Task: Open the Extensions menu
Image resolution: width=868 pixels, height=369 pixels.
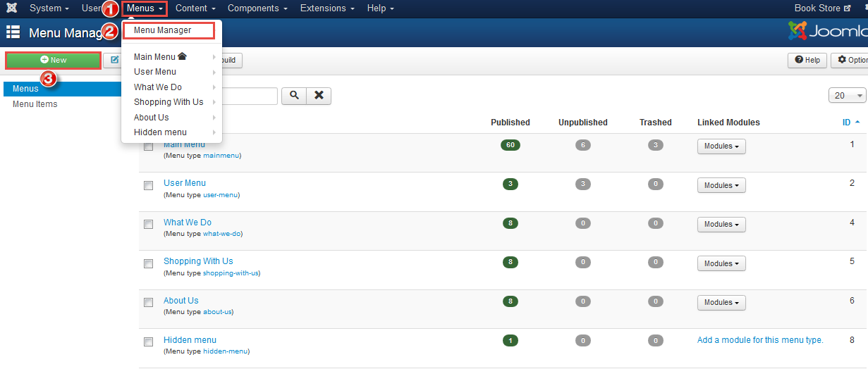Action: click(x=327, y=8)
